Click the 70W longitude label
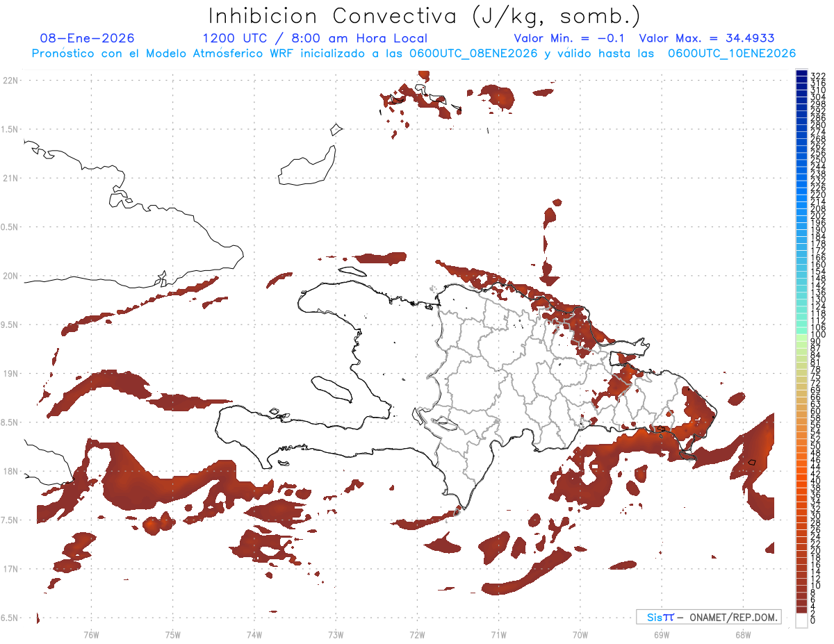 [580, 634]
